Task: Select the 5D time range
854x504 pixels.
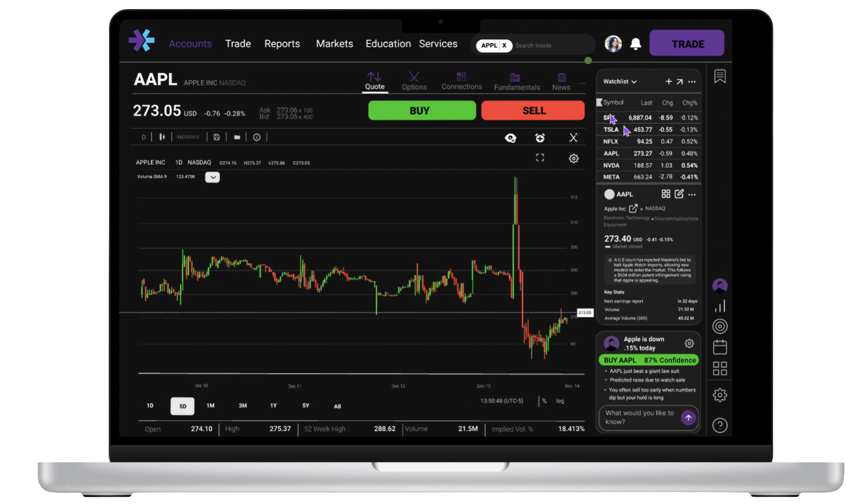Action: (x=183, y=406)
